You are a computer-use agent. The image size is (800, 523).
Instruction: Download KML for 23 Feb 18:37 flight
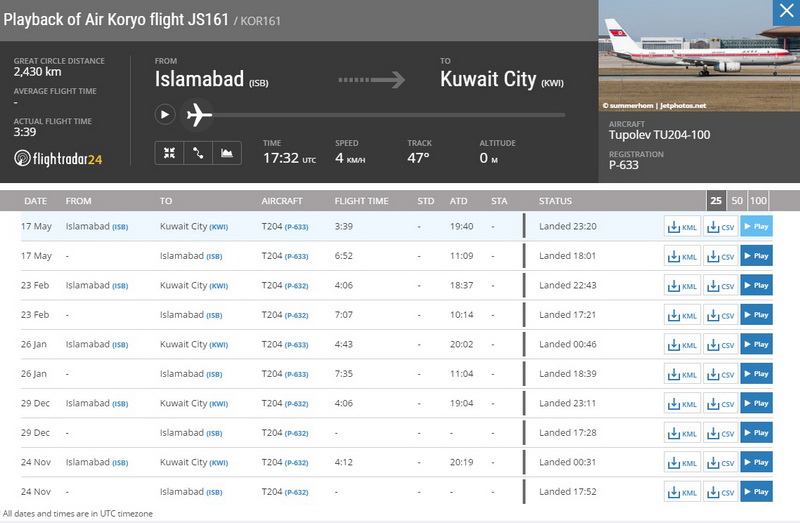tap(682, 286)
